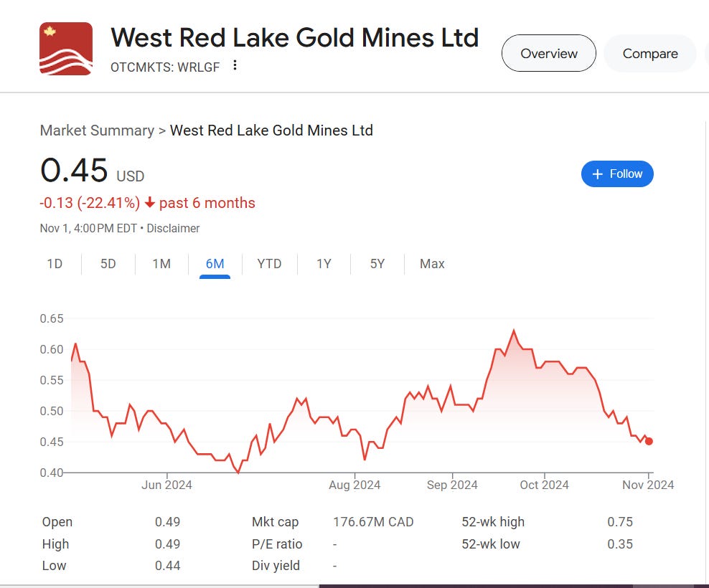Click the Sep 2024 axis label
Image resolution: width=709 pixels, height=588 pixels.
(x=452, y=485)
